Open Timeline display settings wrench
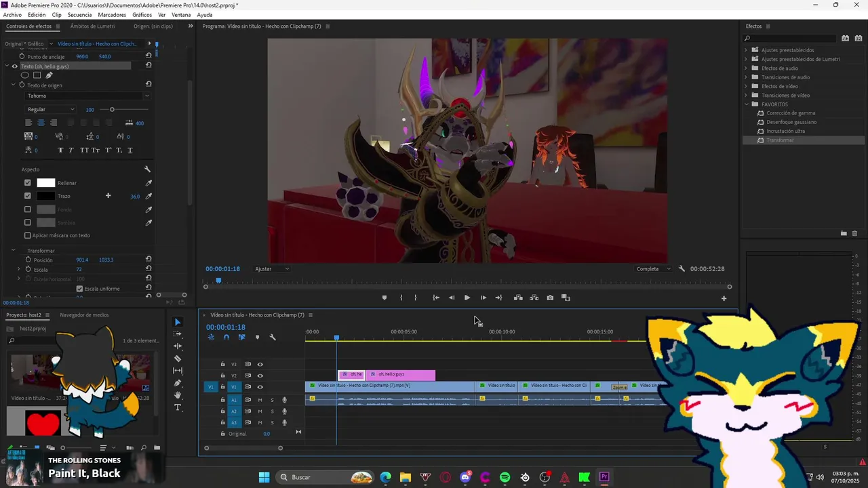Screen dimensions: 868x488 point(273,337)
